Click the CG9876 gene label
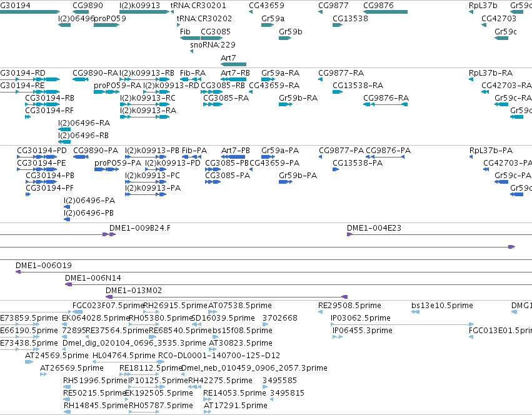The height and width of the screenshot is (415, 532). click(378, 6)
